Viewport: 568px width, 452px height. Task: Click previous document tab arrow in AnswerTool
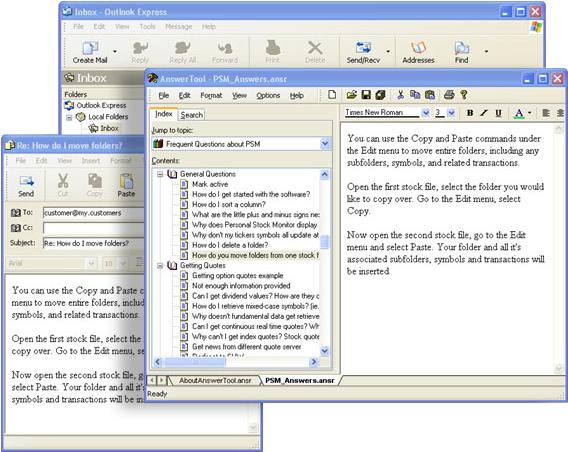click(x=152, y=380)
